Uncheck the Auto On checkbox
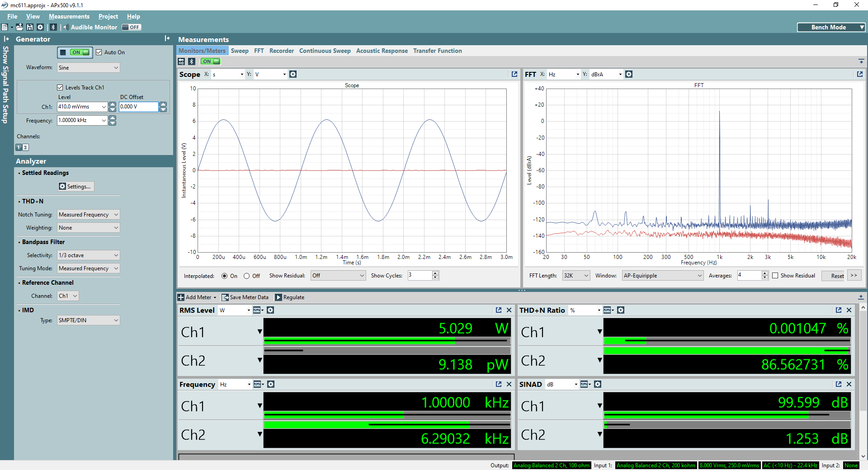Viewport: 868px width, 470px height. (x=99, y=52)
